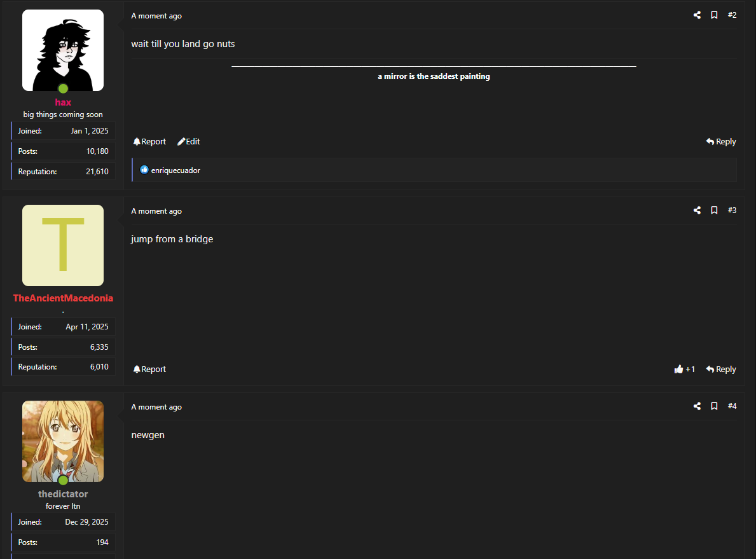The width and height of the screenshot is (756, 559).
Task: Click the share icon on post #3
Action: click(x=697, y=210)
